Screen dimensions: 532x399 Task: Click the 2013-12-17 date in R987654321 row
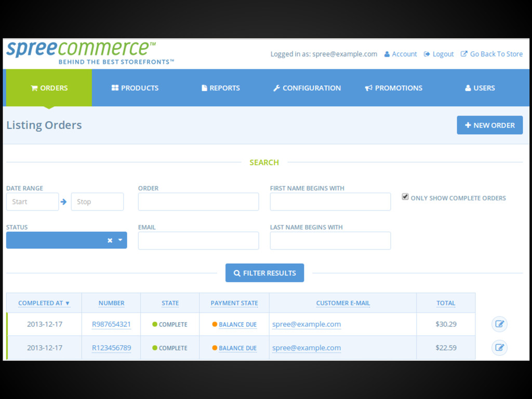[x=45, y=324]
